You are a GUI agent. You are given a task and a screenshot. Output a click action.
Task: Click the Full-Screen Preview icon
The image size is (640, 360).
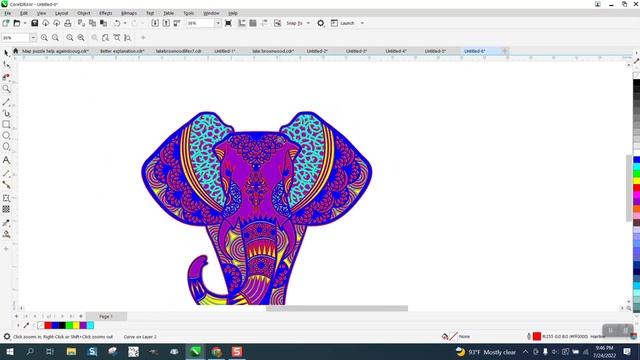click(x=229, y=23)
